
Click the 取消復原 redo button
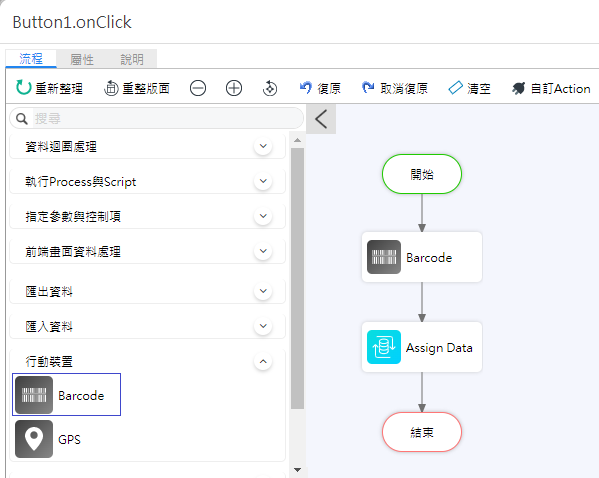(395, 88)
